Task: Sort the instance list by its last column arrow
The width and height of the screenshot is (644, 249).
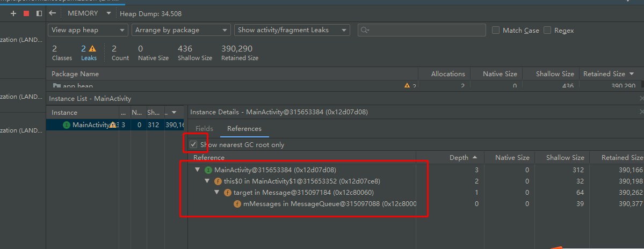Action: click(174, 112)
